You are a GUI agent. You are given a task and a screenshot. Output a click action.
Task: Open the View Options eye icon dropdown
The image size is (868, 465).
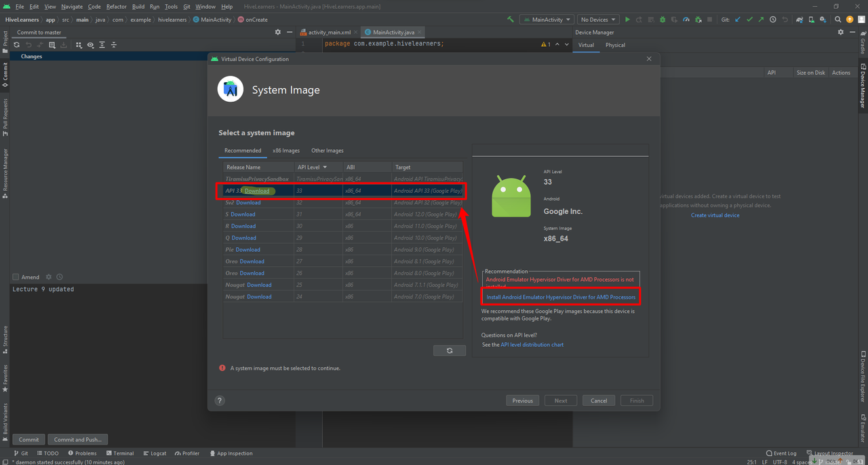pos(90,45)
